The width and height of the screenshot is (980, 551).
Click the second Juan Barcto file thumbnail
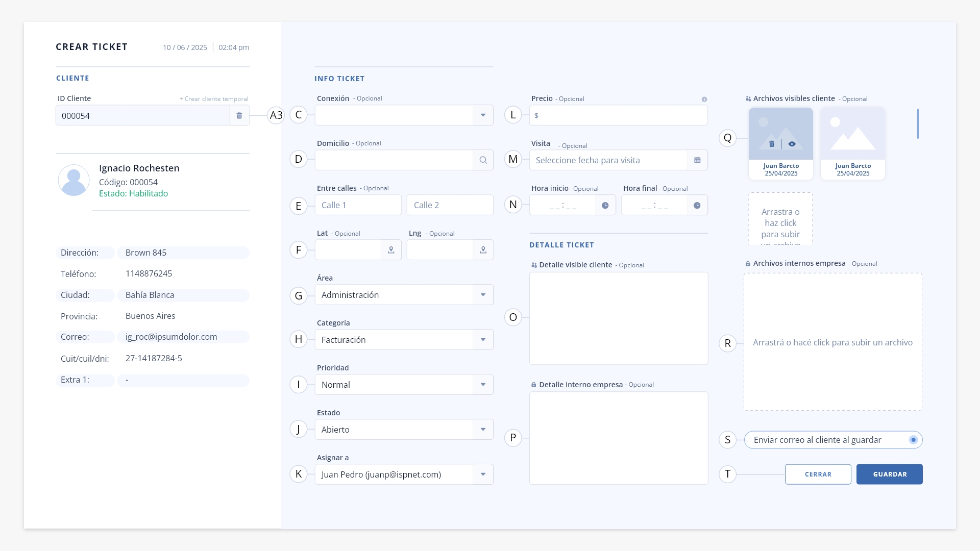[x=853, y=143]
